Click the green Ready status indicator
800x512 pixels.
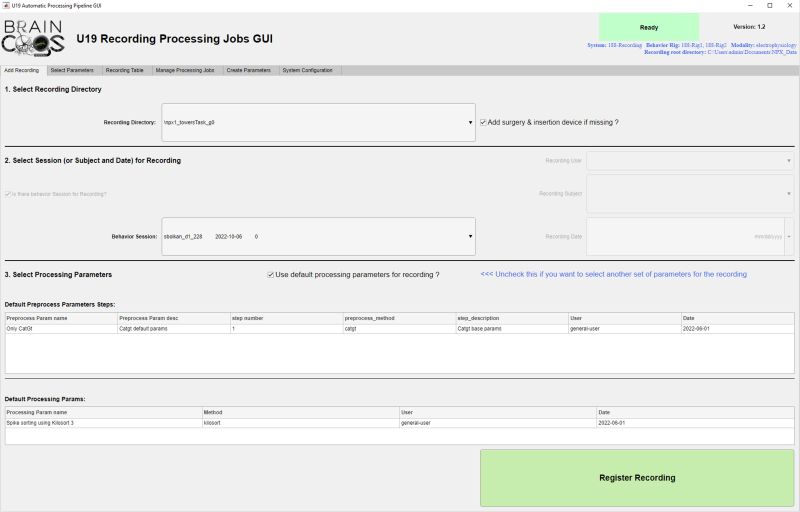pyautogui.click(x=649, y=28)
